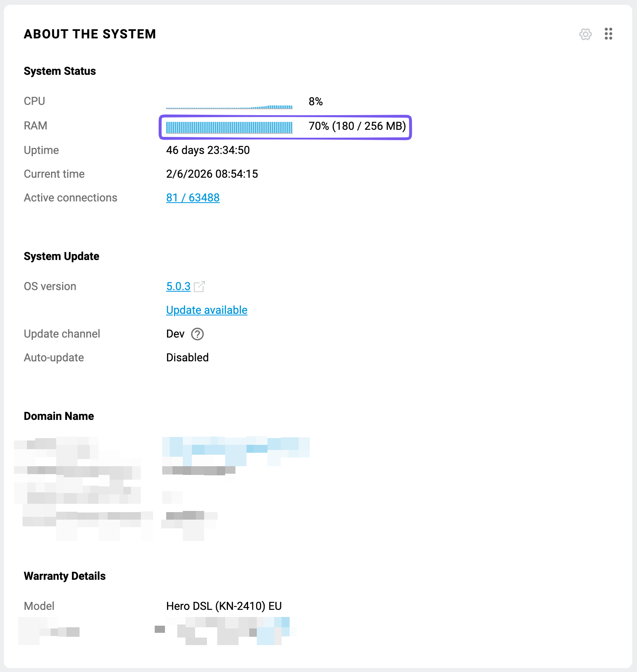Click the RAM usage bar graph
The image size is (637, 672).
[229, 127]
